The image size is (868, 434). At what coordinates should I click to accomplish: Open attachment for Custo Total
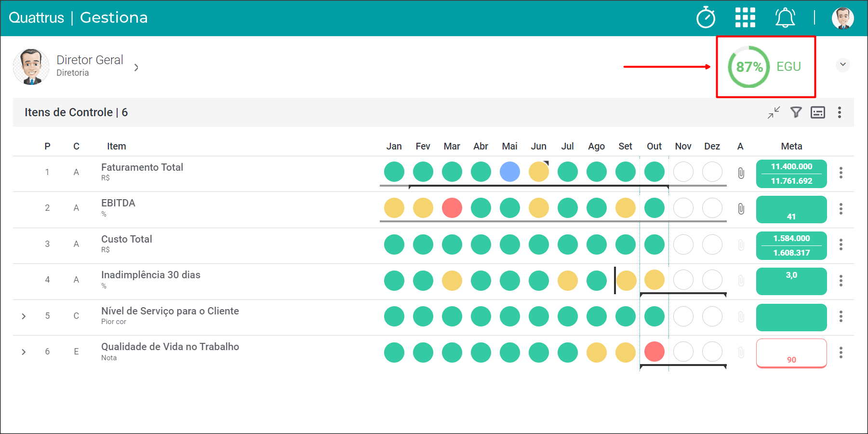(741, 245)
